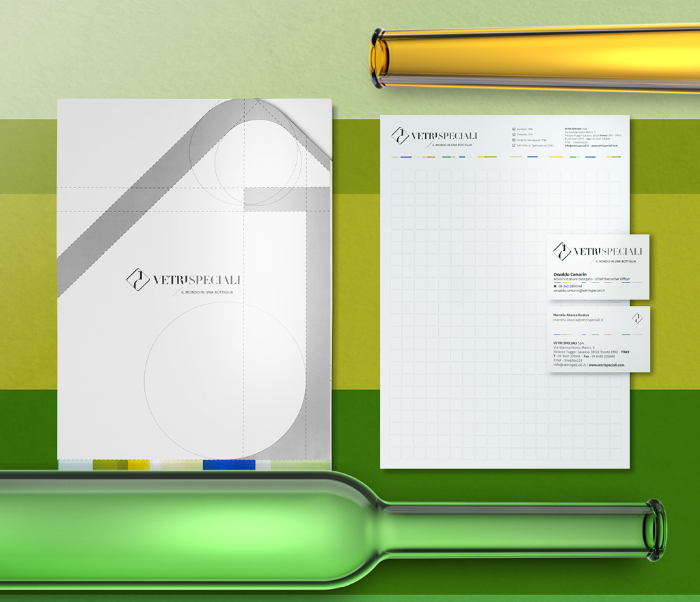Image resolution: width=700 pixels, height=602 pixels.
Task: Click "IL MONDO IN UNA BOTTIGLIA" on the letterhead
Action: [452, 145]
